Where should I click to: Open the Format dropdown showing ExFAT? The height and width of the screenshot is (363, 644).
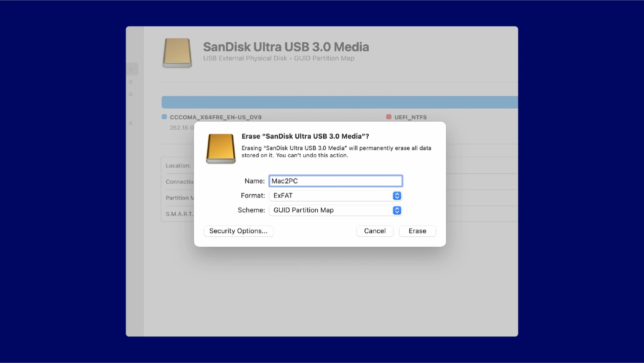point(335,196)
